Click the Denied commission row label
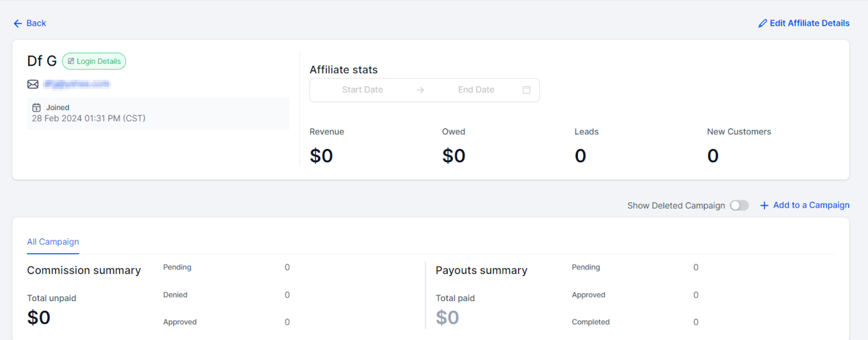This screenshot has height=340, width=868. tap(175, 295)
